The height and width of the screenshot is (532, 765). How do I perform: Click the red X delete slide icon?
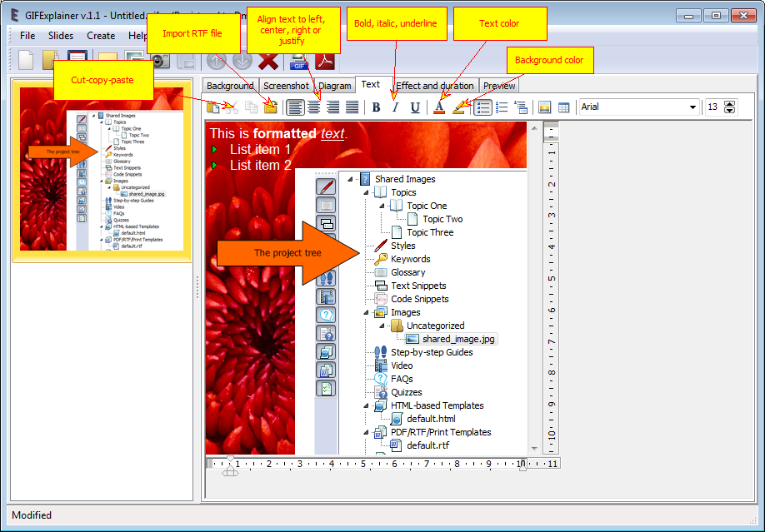[268, 61]
